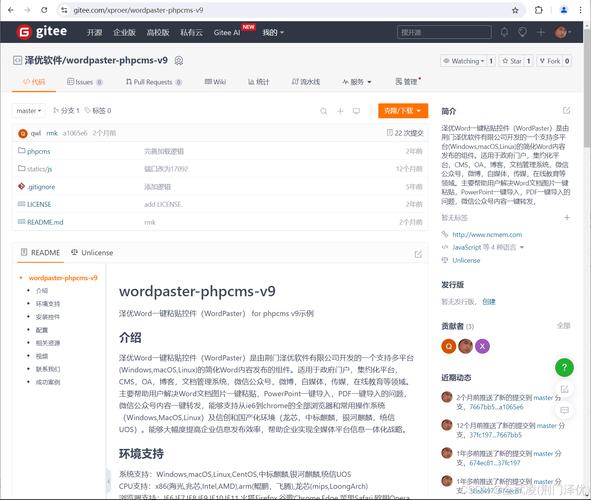Open Gitee AI in top navigation
This screenshot has height=500, width=591.
click(x=227, y=32)
